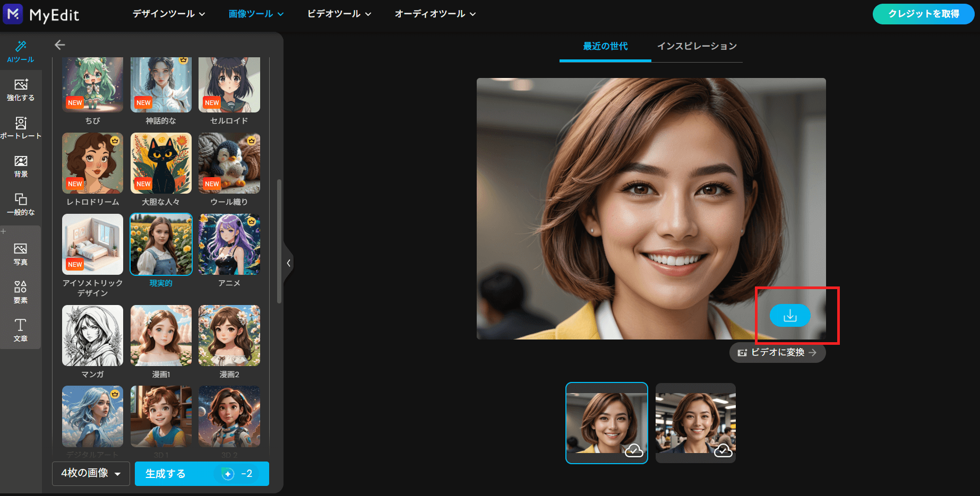Click the download icon on the generated image
The height and width of the screenshot is (496, 980).
790,316
